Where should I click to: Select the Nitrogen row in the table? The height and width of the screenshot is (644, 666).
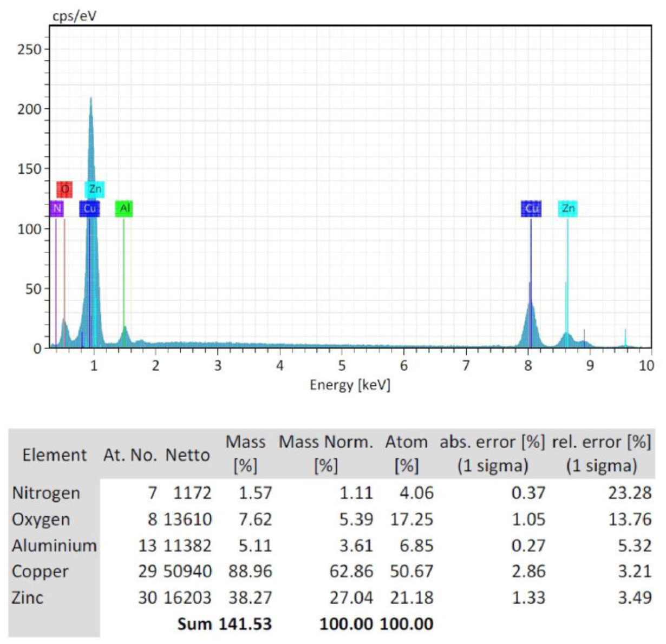46,493
